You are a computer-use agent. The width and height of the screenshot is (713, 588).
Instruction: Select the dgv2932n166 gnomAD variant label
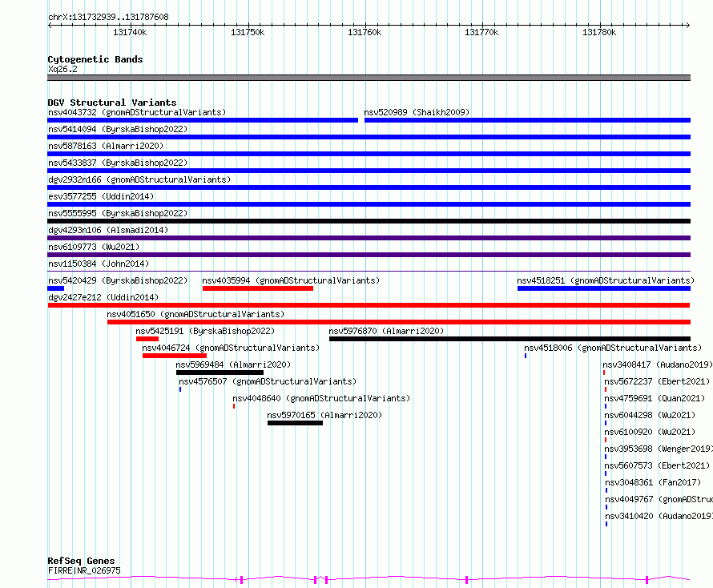click(x=139, y=179)
